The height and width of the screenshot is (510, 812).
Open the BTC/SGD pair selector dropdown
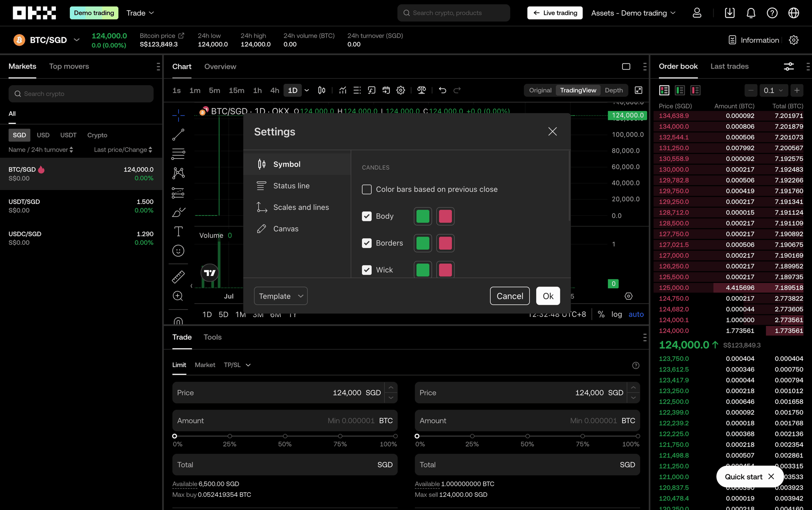pyautogui.click(x=77, y=40)
